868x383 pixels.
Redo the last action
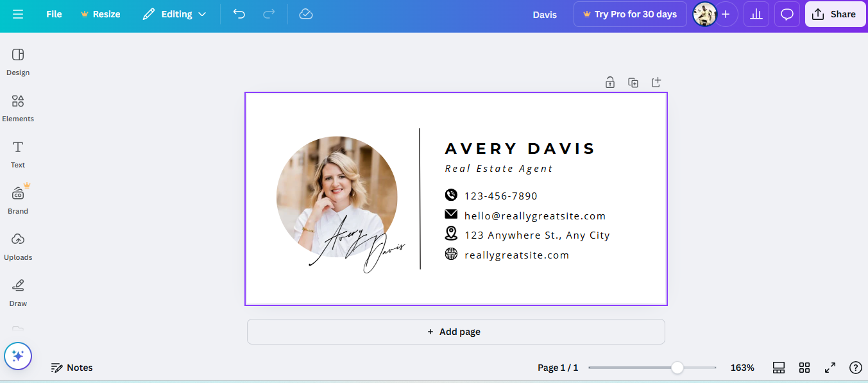[269, 14]
